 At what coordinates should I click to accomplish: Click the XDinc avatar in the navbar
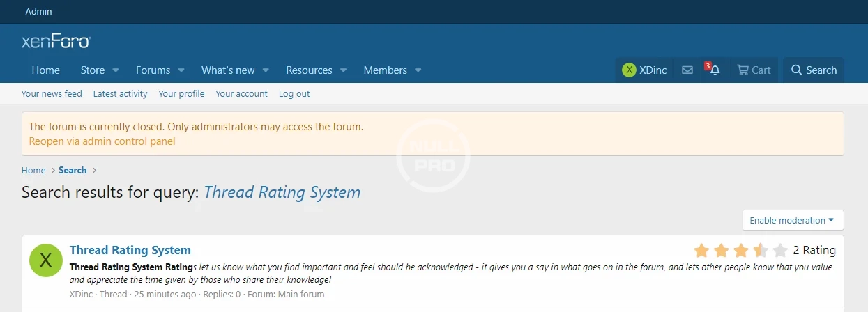pos(629,70)
